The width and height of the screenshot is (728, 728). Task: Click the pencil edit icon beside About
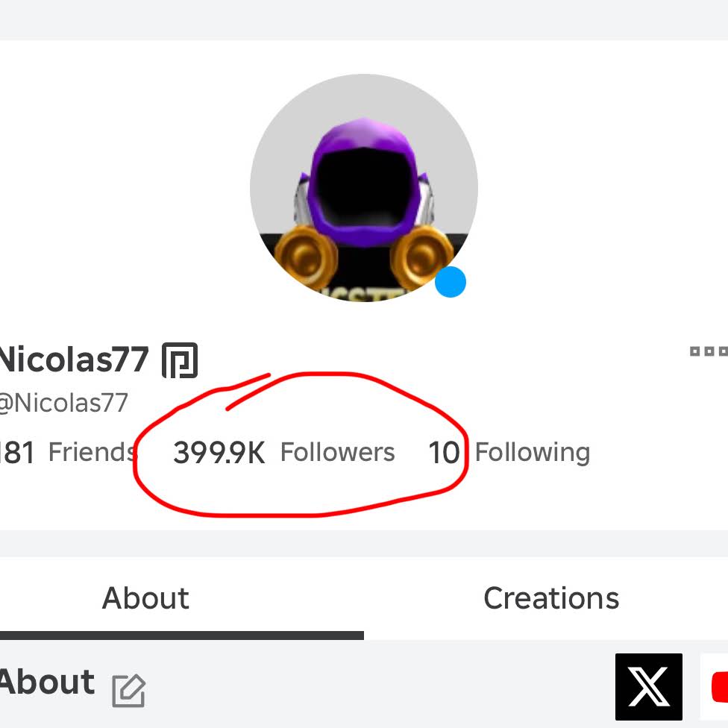click(128, 690)
